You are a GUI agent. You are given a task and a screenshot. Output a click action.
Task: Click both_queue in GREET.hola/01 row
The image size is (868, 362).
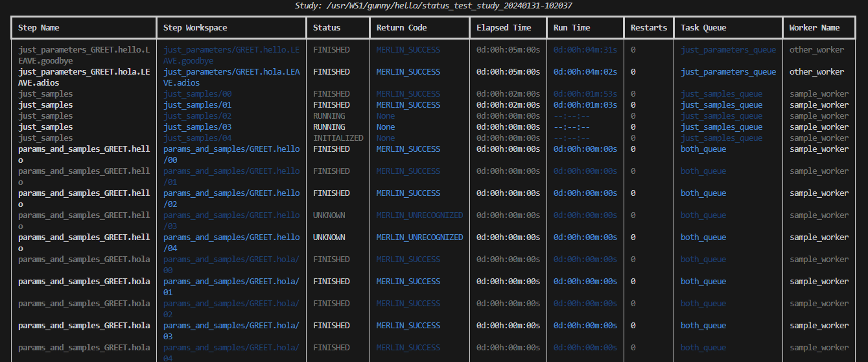(703, 282)
